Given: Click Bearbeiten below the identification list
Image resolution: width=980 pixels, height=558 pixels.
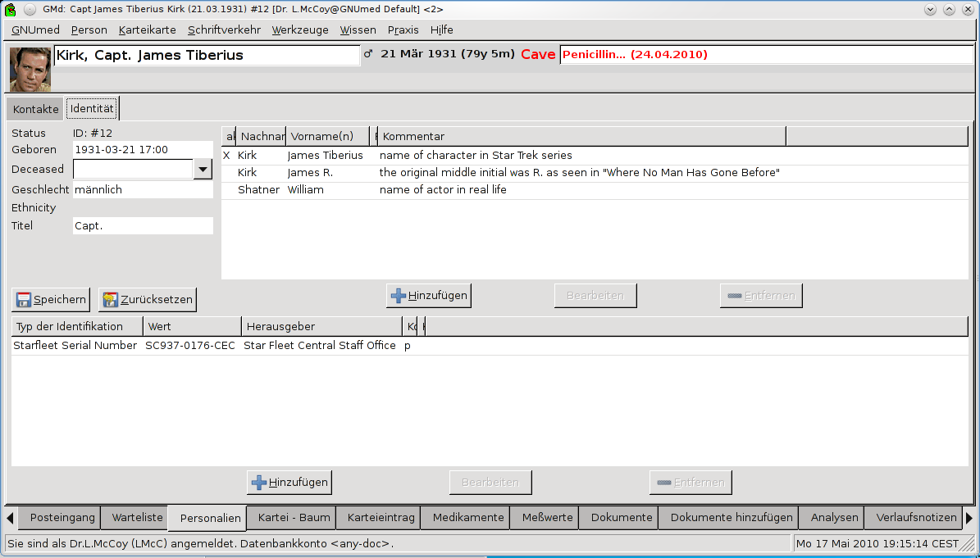Looking at the screenshot, I should pyautogui.click(x=490, y=483).
